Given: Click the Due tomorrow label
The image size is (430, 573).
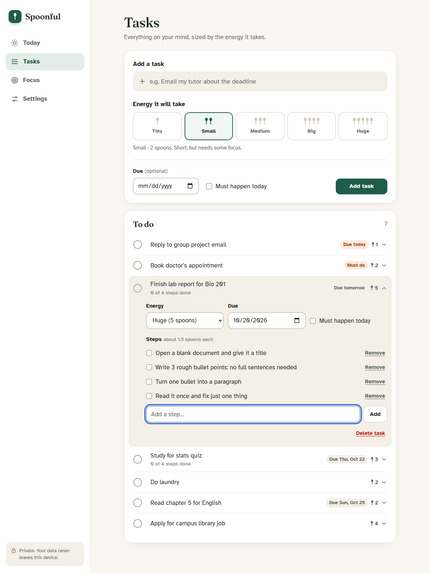Looking at the screenshot, I should pos(349,288).
